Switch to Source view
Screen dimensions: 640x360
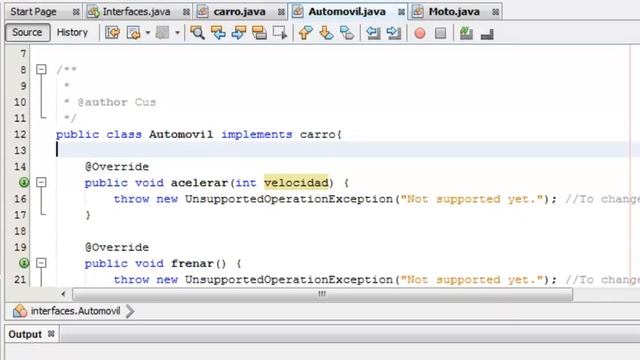(27, 32)
